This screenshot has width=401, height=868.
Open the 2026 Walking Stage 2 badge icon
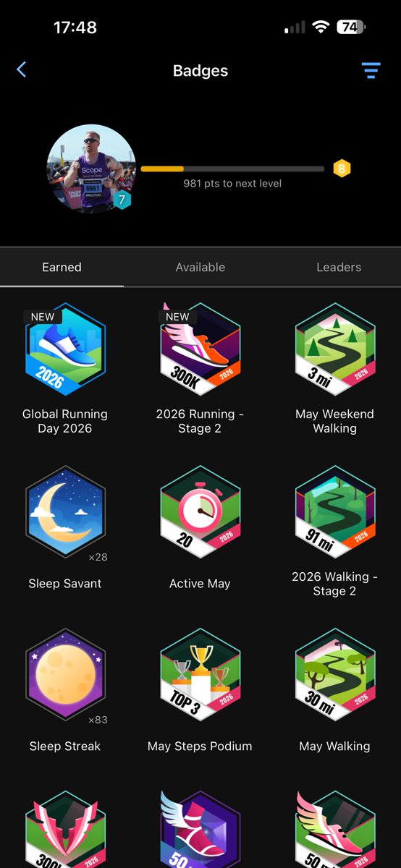pyautogui.click(x=334, y=514)
